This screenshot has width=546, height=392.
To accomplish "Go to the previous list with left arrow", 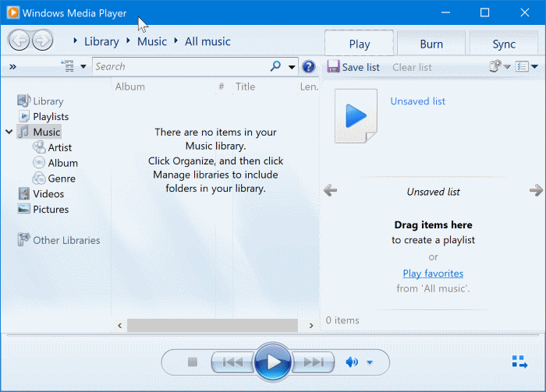I will coord(330,190).
